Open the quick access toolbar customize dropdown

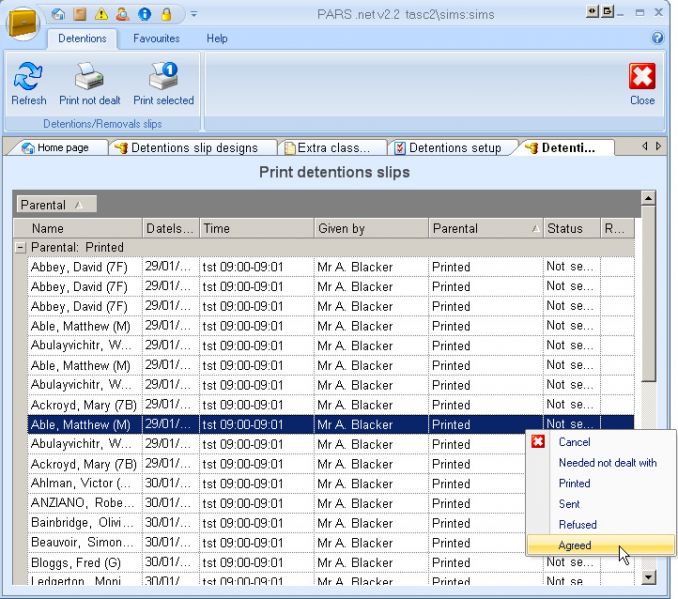coord(194,14)
